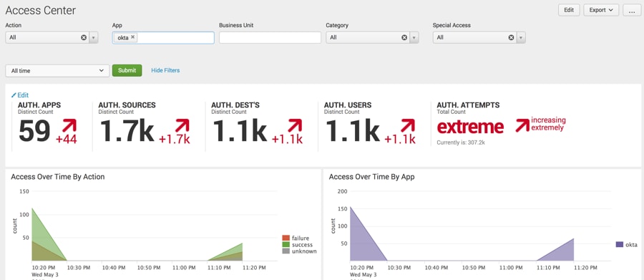Click the Edit pencil icon above Auth. Apps
This screenshot has width=644, height=280.
tap(14, 95)
